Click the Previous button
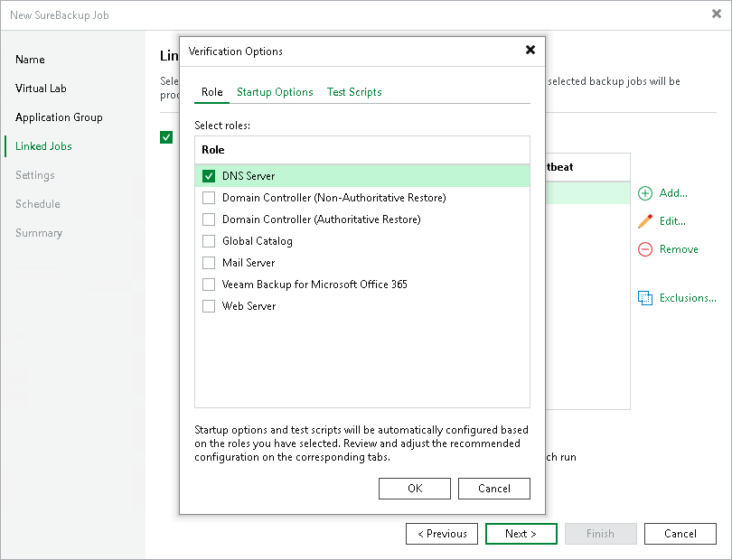Screen dimensions: 732x560 click(442, 534)
